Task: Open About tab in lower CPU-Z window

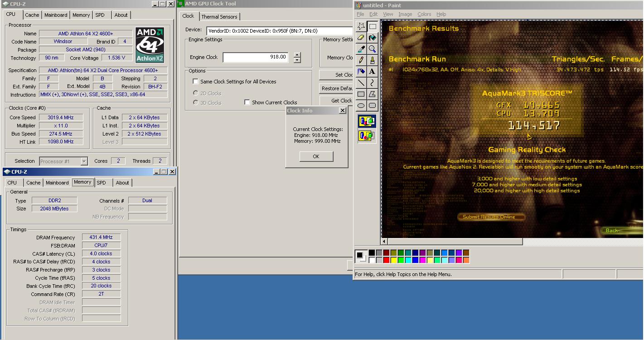Action: [x=122, y=183]
